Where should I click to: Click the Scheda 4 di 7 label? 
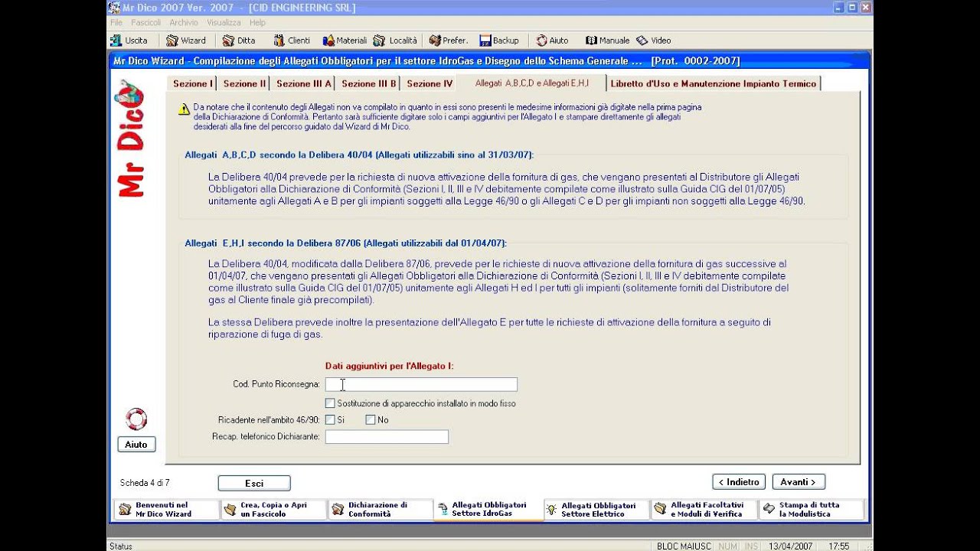145,483
